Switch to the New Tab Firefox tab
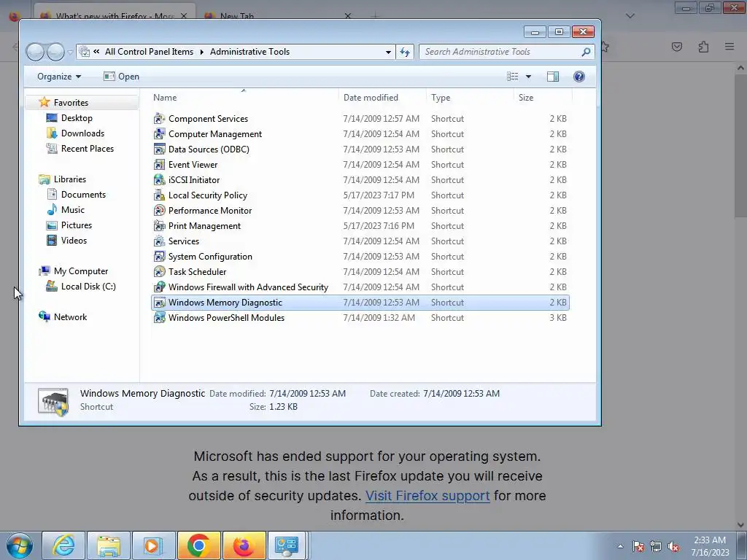The height and width of the screenshot is (560, 747). [x=278, y=16]
